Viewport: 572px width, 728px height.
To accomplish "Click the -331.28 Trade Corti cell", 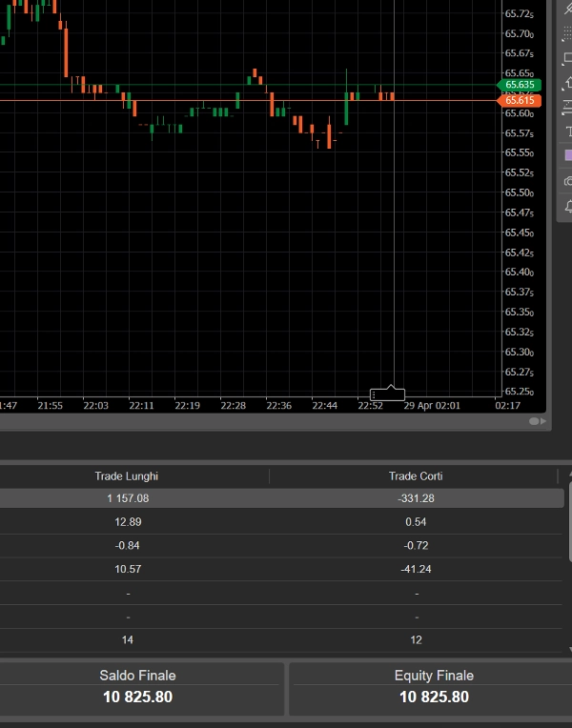I will click(x=416, y=498).
